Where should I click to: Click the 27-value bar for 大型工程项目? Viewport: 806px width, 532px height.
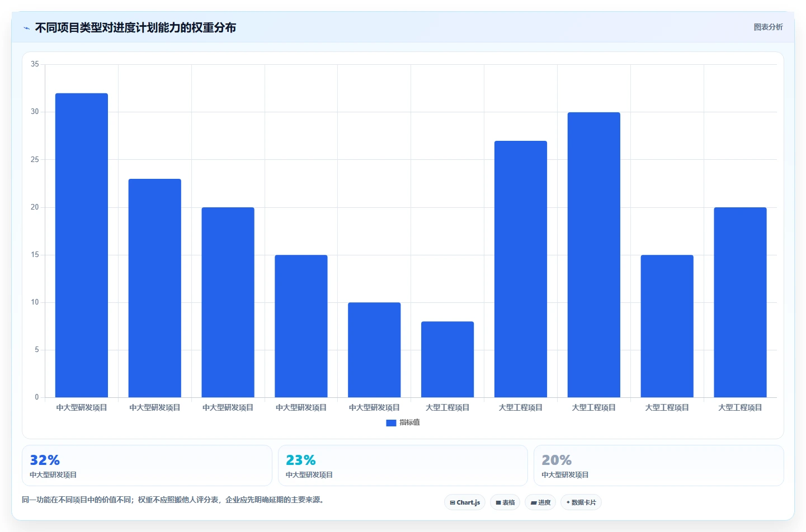point(521,269)
